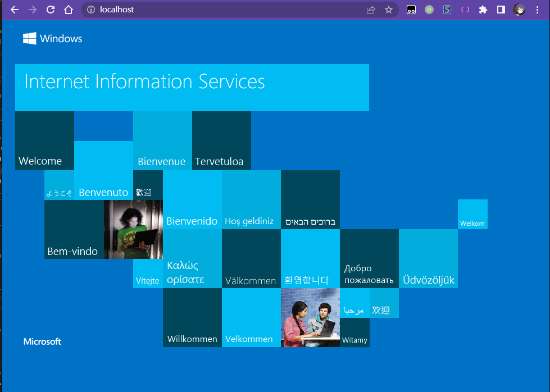Bookmark this page with the star
Screen dimensions: 550x392
(x=389, y=10)
